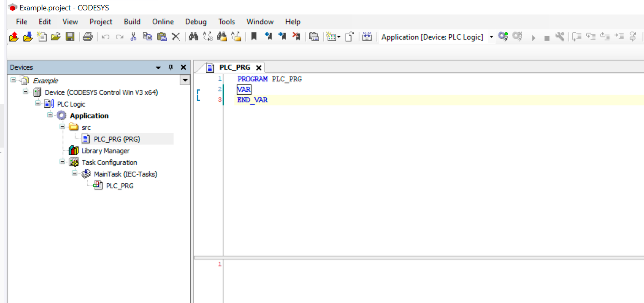The height and width of the screenshot is (303, 644).
Task: Create a new project with the New icon
Action: click(x=42, y=37)
